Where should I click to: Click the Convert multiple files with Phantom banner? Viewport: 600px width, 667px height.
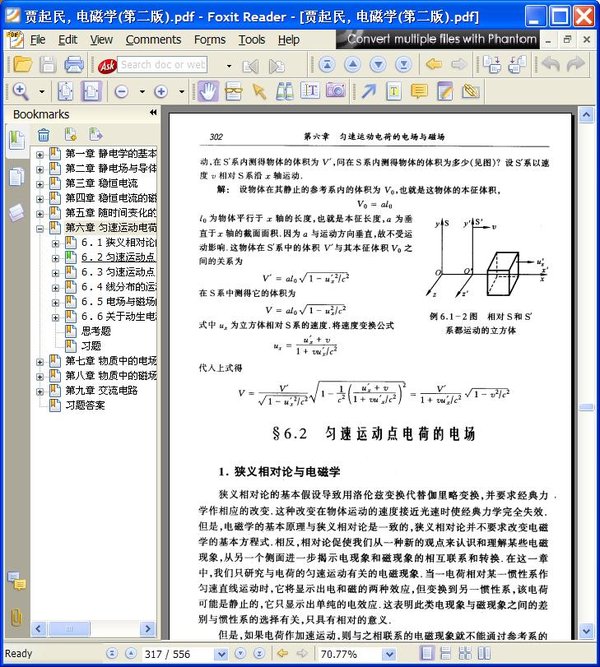(437, 39)
